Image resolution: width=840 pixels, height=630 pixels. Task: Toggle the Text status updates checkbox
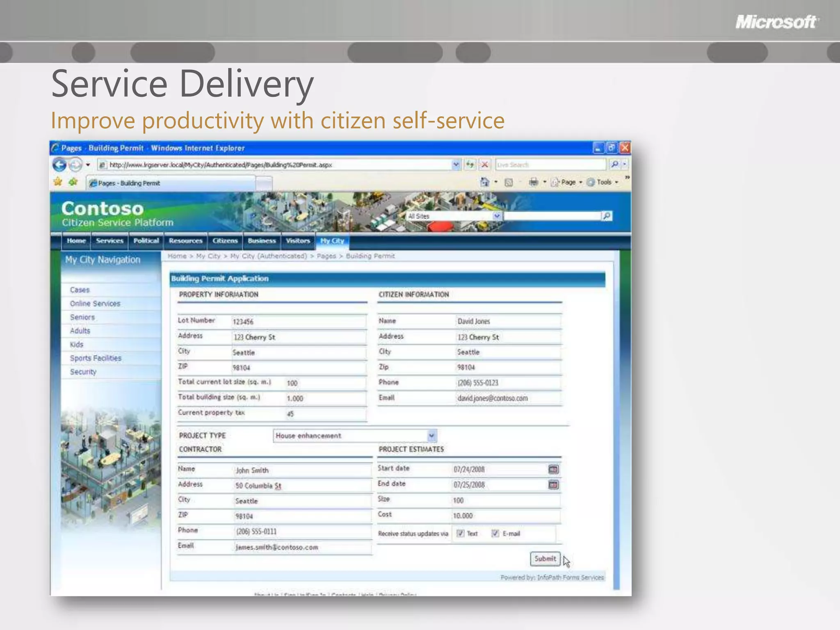coord(461,533)
